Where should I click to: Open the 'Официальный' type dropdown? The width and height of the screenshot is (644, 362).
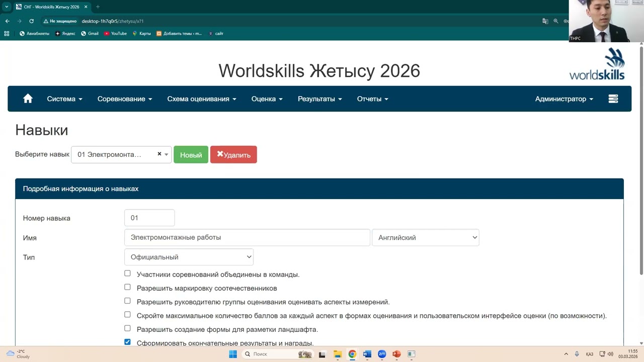[x=189, y=257]
